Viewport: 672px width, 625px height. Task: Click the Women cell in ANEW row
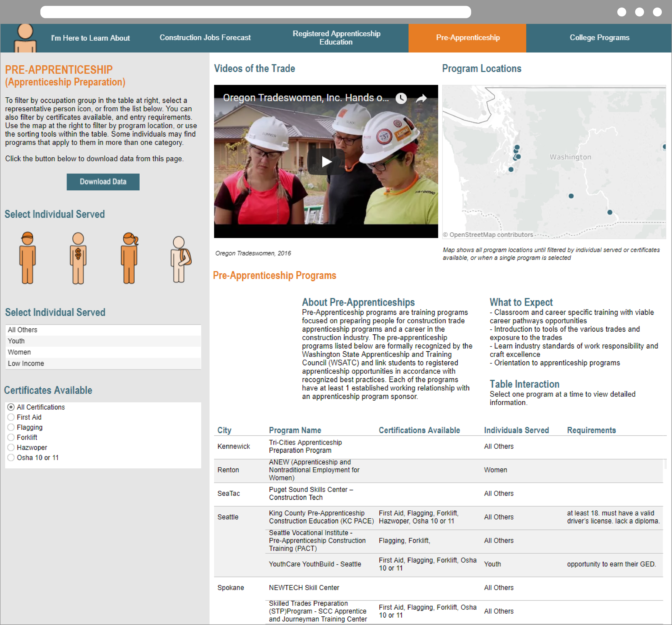495,470
